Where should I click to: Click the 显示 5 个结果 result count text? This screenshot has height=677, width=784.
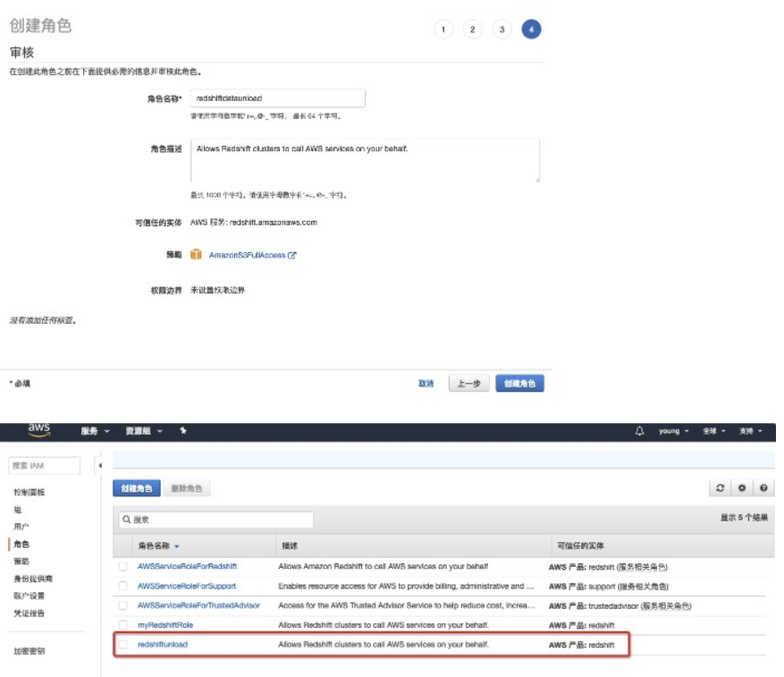(744, 518)
